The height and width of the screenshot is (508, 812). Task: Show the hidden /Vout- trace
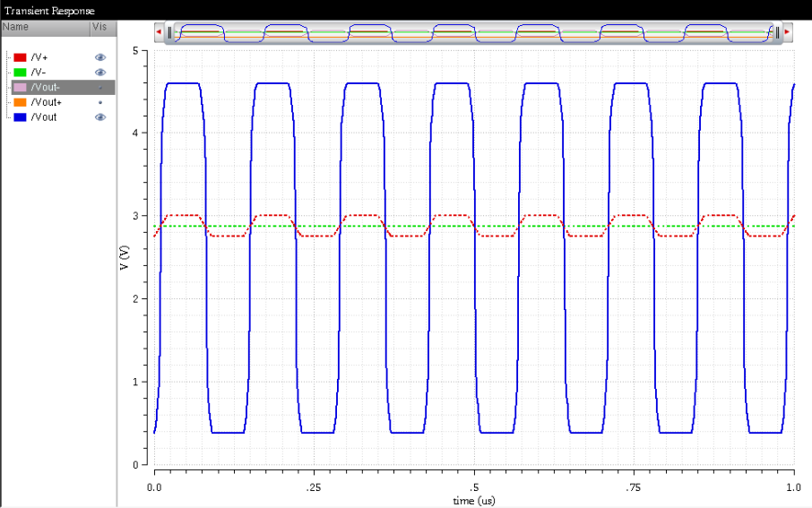coord(100,88)
